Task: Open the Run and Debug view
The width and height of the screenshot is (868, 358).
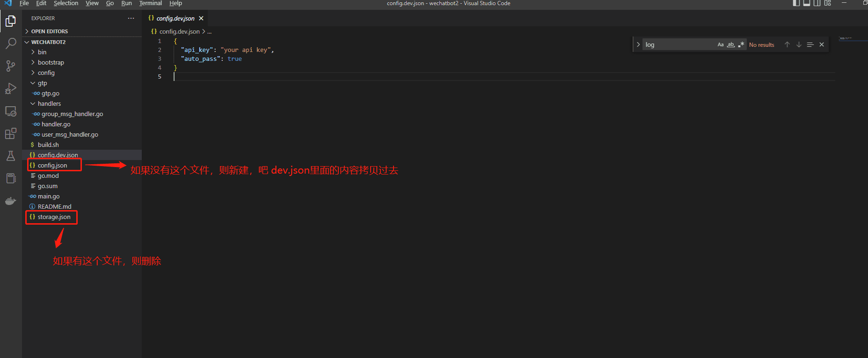Action: click(11, 88)
